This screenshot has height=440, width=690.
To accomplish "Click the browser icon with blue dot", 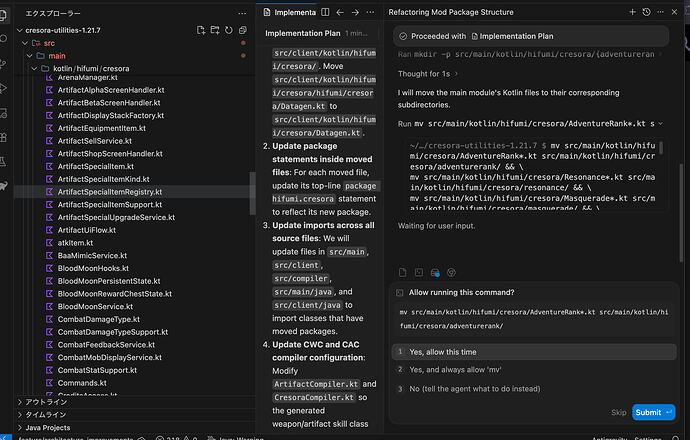I will coord(435,273).
